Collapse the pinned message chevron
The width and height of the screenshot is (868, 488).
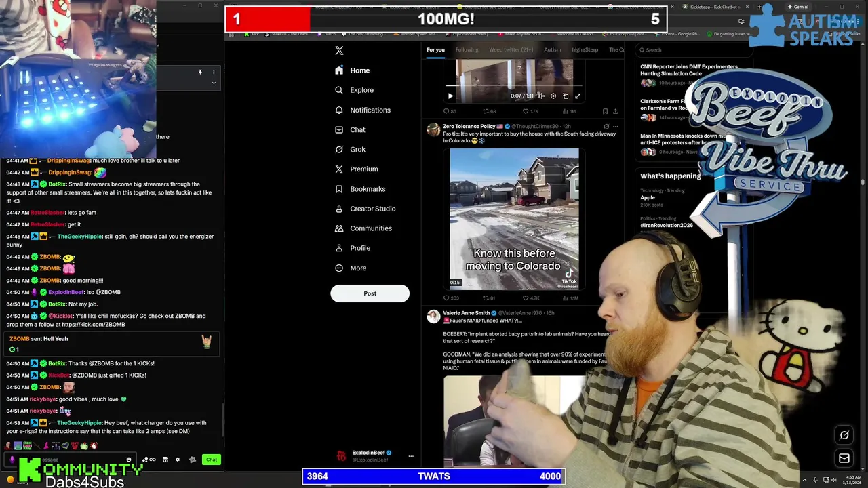[214, 83]
